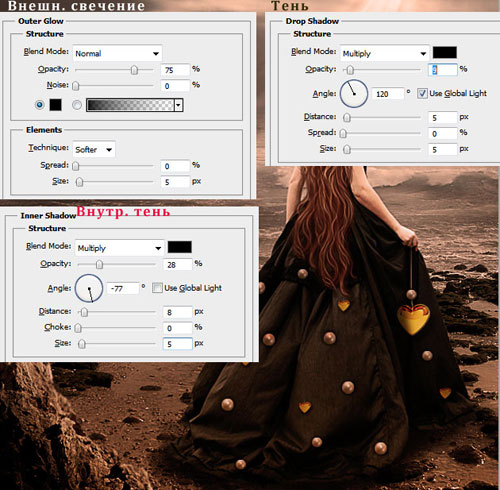Open the Outer Glow Blend Mode dropdown
Viewport: 500px width, 490px height.
(x=117, y=53)
